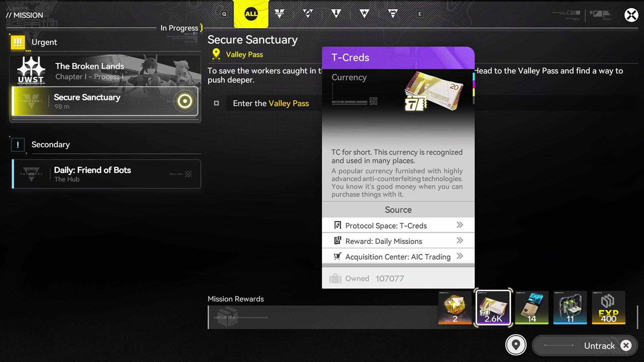Click the T-Creds tooltip title header
This screenshot has width=644, height=362.
pyautogui.click(x=398, y=58)
